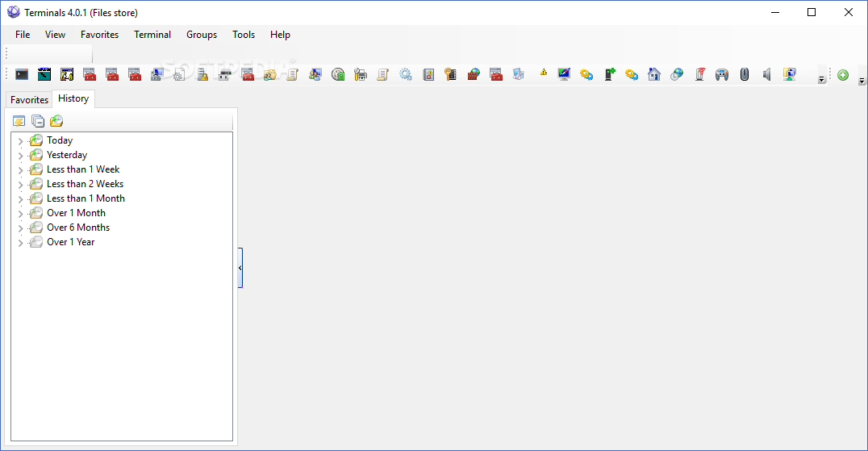Open the firewall brick wall globe icon

474,74
